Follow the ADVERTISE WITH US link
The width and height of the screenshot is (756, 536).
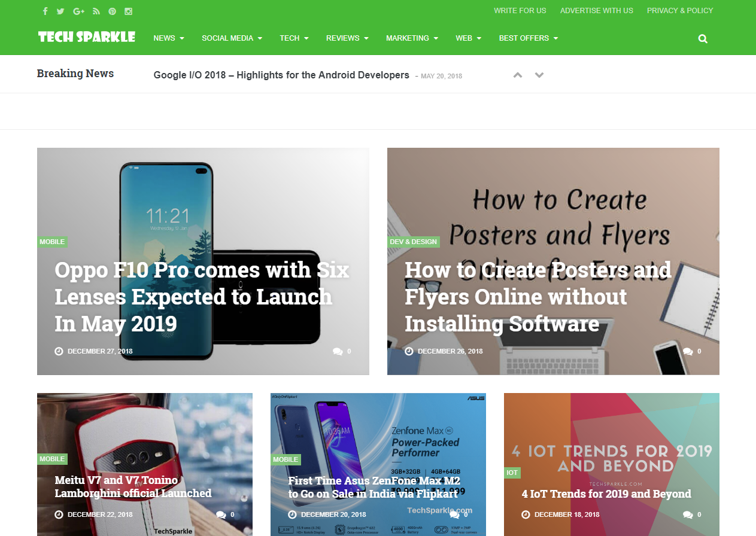coord(597,10)
